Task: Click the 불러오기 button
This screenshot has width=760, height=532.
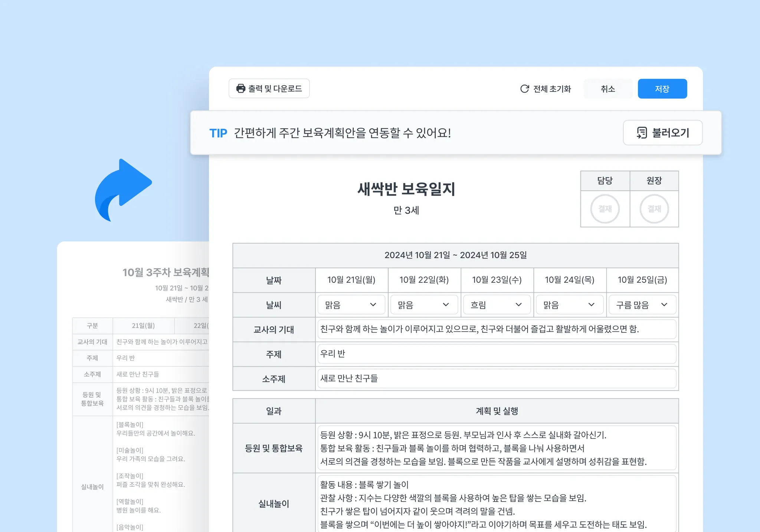Action: pos(662,132)
